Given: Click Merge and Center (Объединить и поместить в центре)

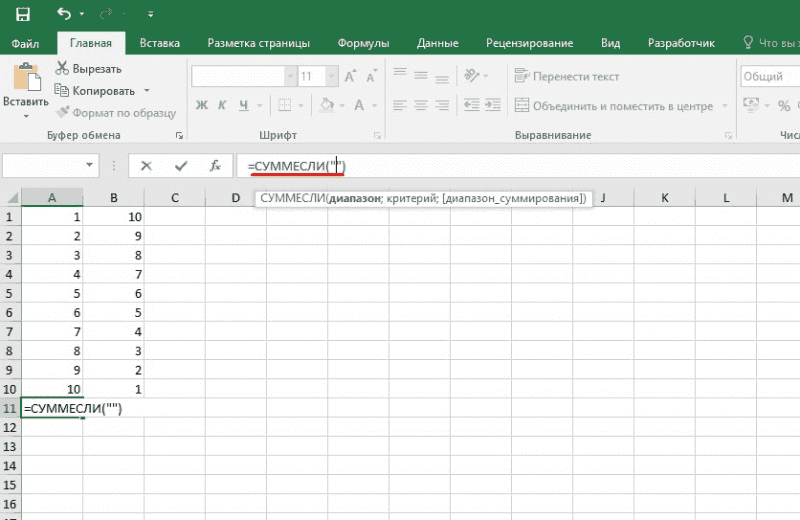Looking at the screenshot, I should pyautogui.click(x=612, y=106).
